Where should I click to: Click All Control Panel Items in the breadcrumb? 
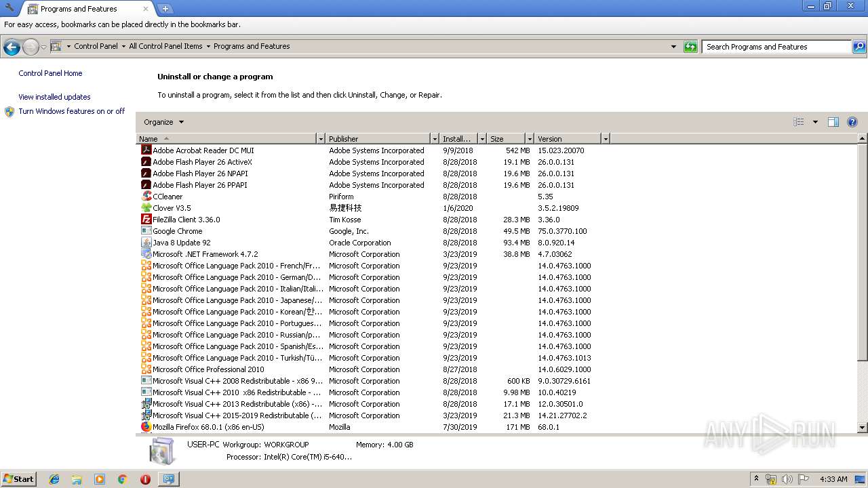[x=165, y=47]
